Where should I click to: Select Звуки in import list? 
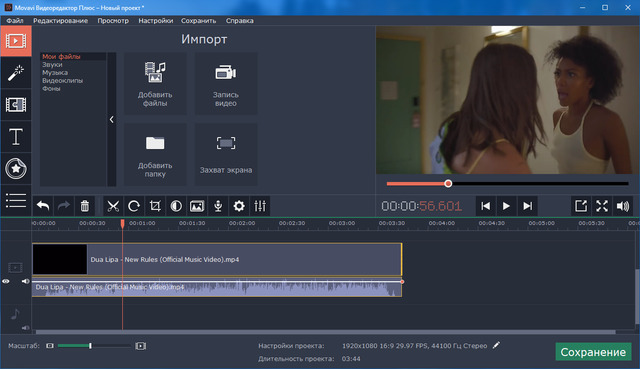(52, 64)
